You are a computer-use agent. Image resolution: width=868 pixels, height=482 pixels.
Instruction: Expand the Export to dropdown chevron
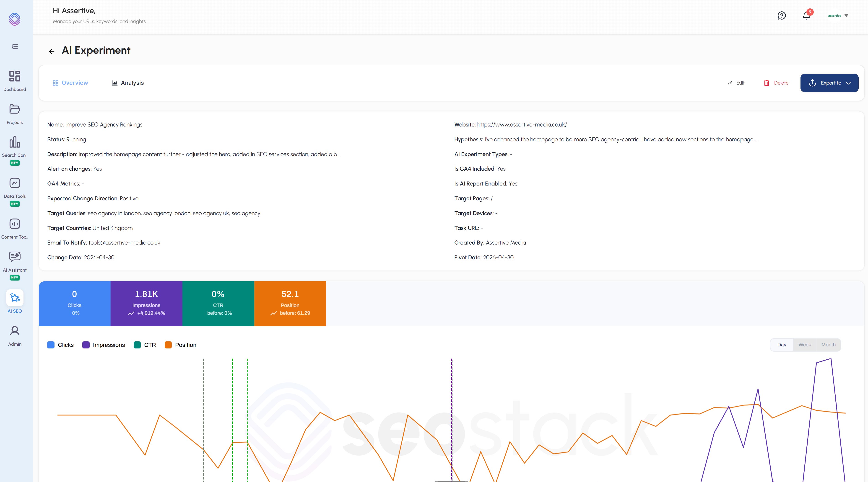click(848, 83)
